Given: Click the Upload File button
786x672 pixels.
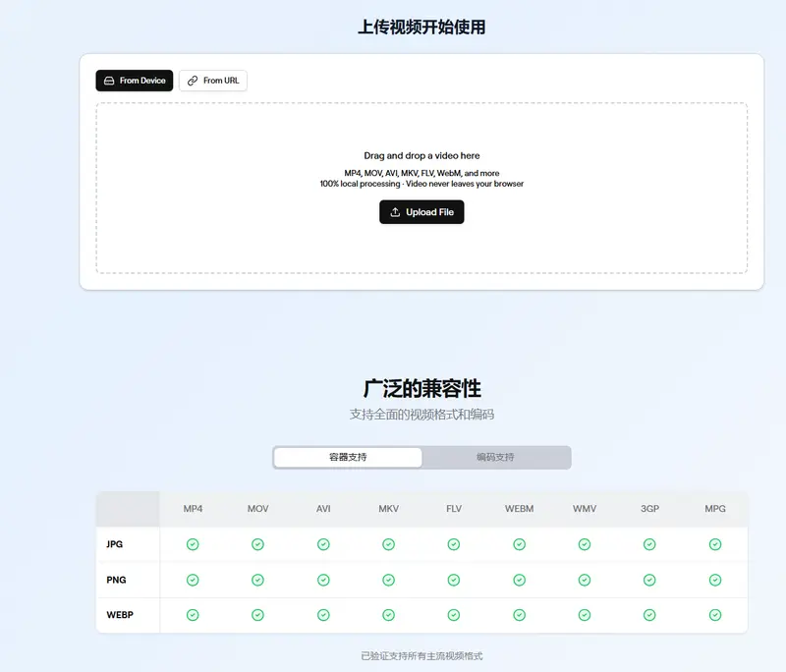Looking at the screenshot, I should tap(421, 212).
